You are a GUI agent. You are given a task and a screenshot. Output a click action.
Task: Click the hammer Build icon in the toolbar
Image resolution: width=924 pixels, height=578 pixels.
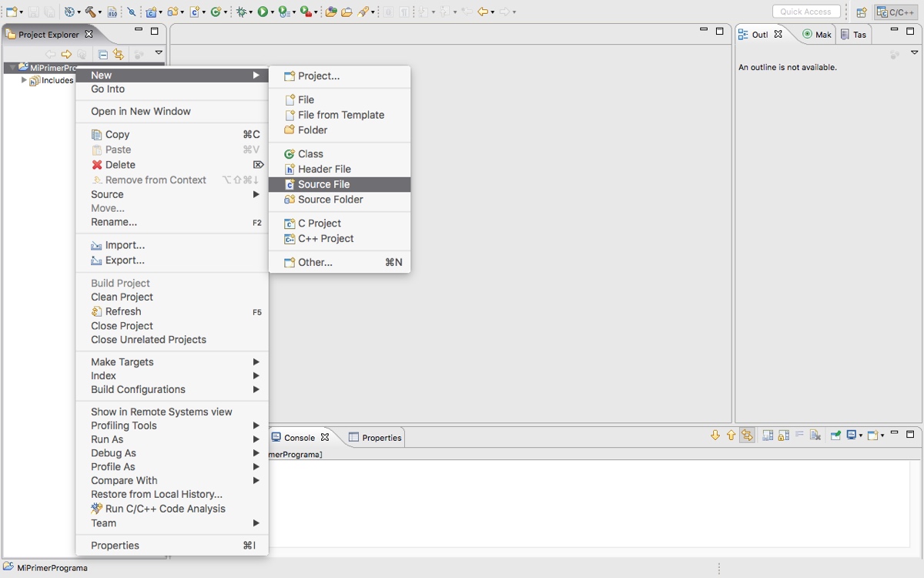coord(91,12)
